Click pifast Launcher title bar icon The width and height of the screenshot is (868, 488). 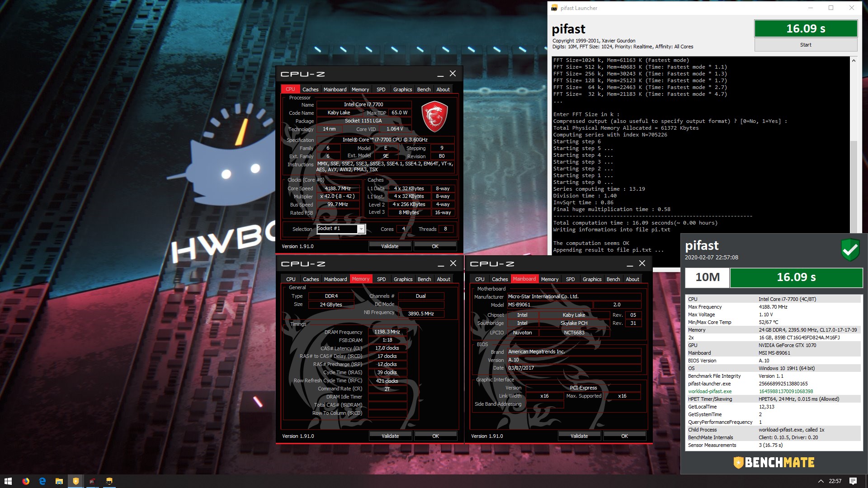coord(554,8)
